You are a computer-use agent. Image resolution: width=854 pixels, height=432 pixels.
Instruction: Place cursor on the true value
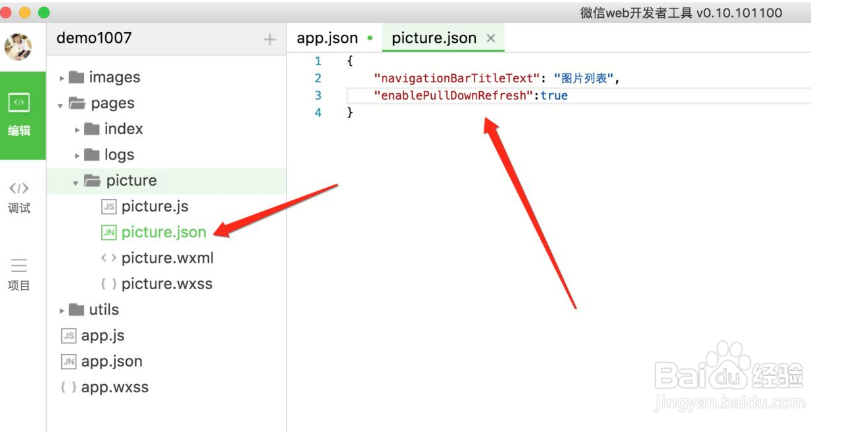click(x=554, y=96)
